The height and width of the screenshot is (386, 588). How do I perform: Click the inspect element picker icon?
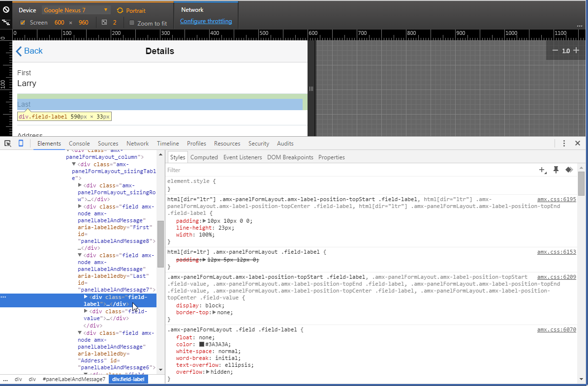coord(8,144)
